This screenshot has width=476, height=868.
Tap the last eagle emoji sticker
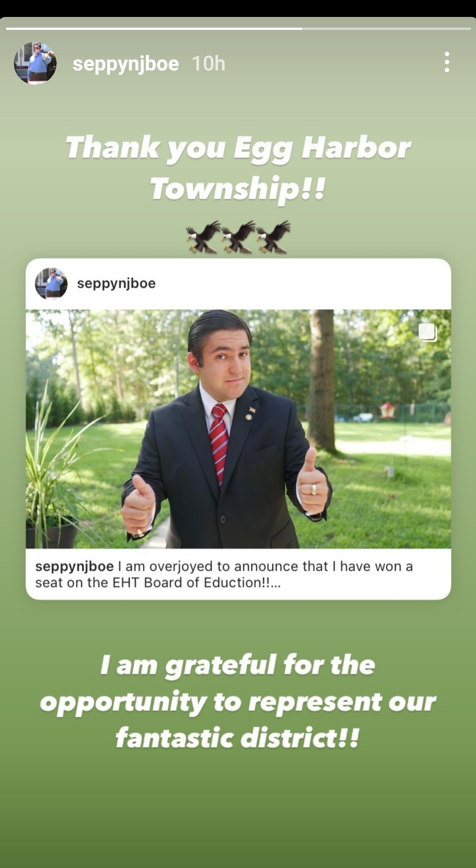[x=273, y=237]
